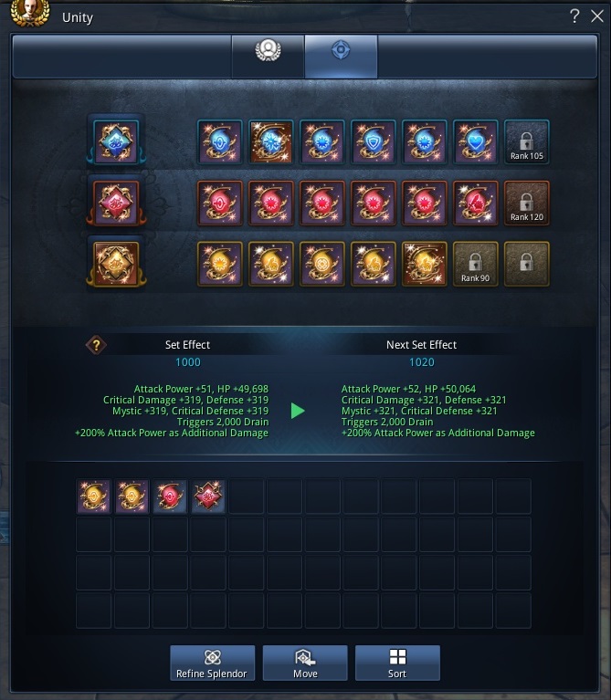The height and width of the screenshot is (700, 611).
Task: Click the locked Rank 105 slot
Action: [527, 142]
